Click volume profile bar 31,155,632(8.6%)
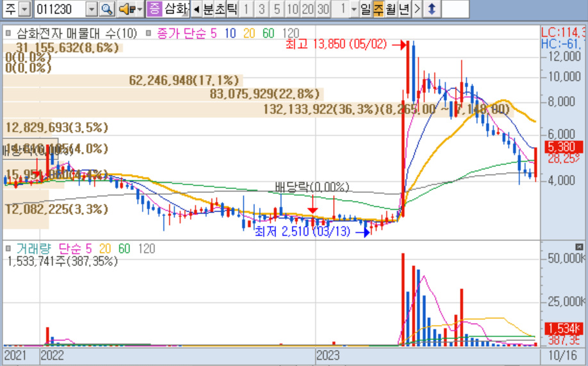The width and height of the screenshot is (588, 366). 63,47
